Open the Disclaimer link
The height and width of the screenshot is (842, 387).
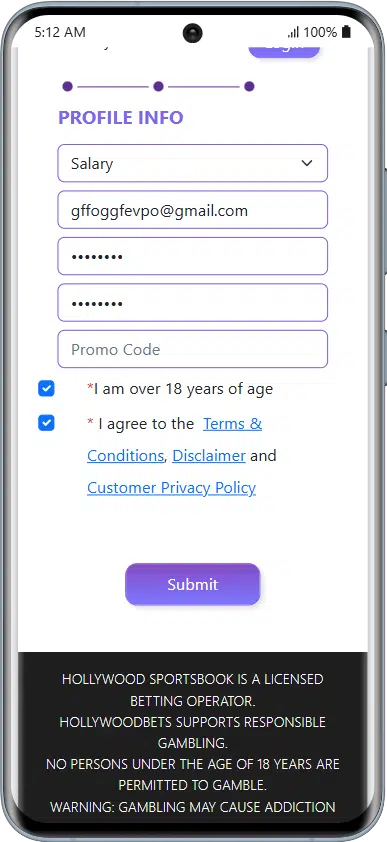pyautogui.click(x=209, y=455)
